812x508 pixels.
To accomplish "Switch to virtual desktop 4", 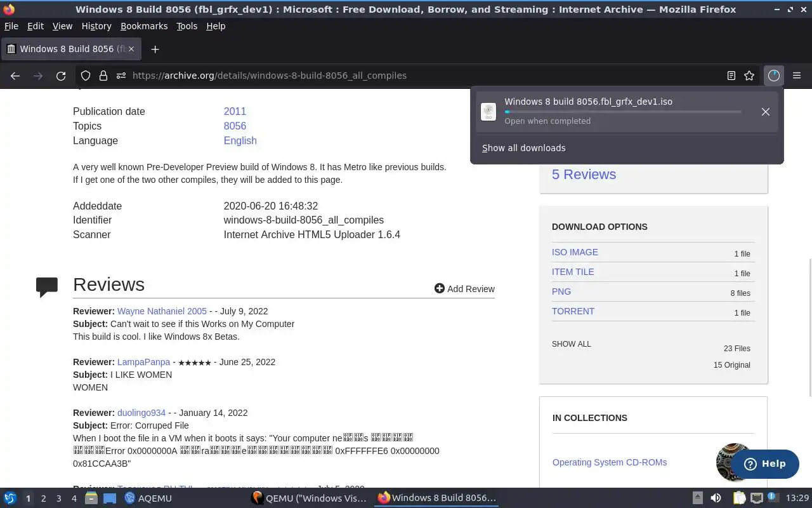I will [x=74, y=498].
